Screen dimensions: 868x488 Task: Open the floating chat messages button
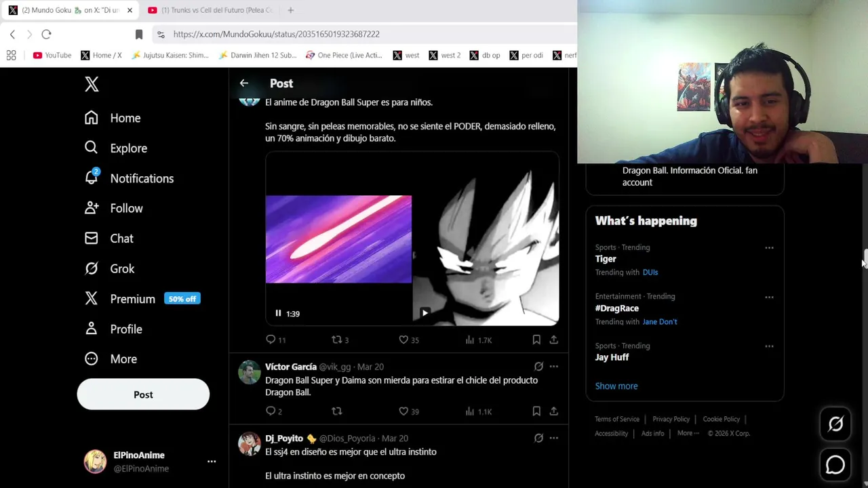[x=835, y=465]
